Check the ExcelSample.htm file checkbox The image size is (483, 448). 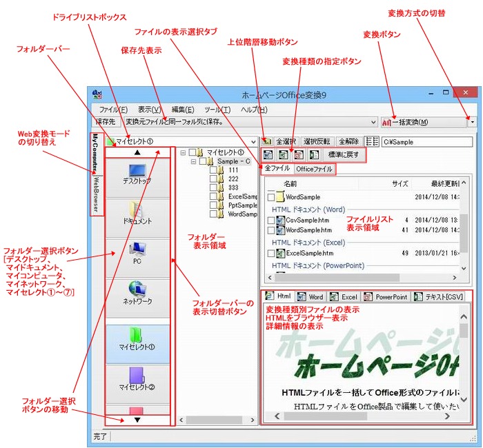[271, 254]
